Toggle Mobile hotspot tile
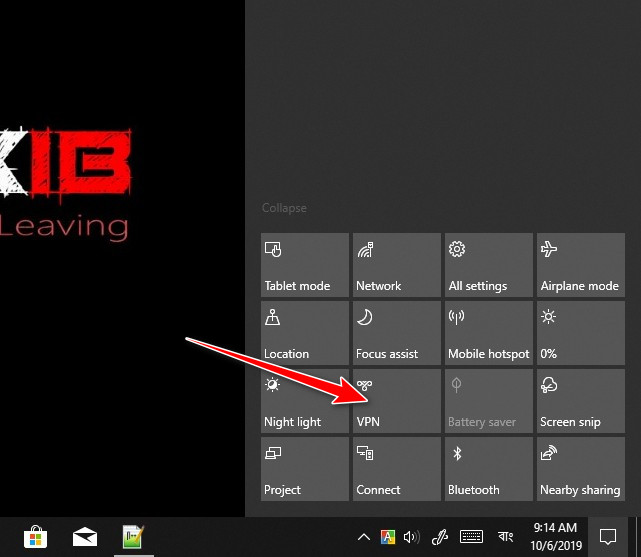Image resolution: width=641 pixels, height=557 pixels. pos(489,333)
